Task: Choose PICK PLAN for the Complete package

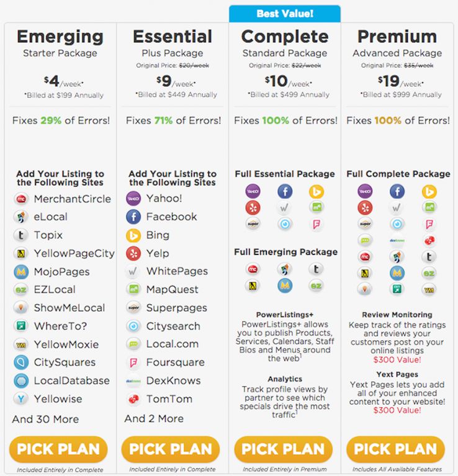Action: [283, 449]
